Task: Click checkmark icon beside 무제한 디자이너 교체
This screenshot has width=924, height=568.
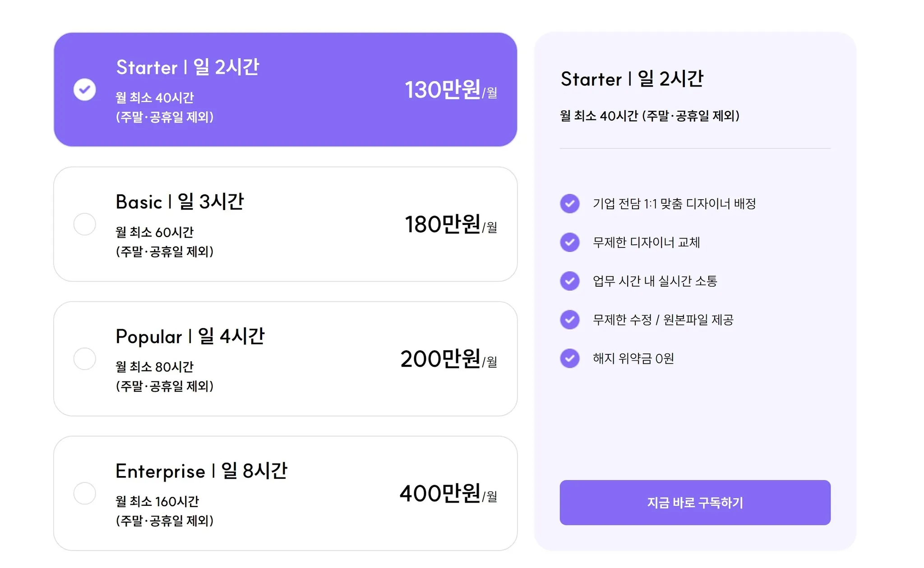Action: point(570,243)
